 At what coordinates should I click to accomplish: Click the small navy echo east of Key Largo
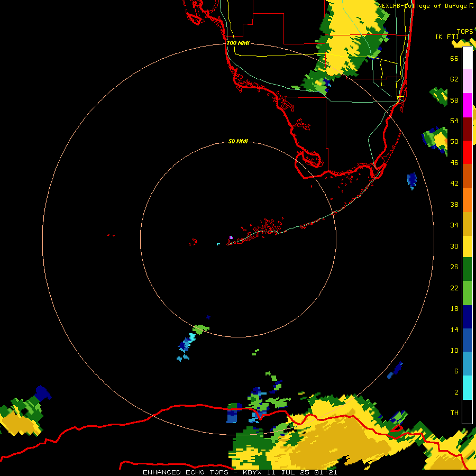point(412,180)
